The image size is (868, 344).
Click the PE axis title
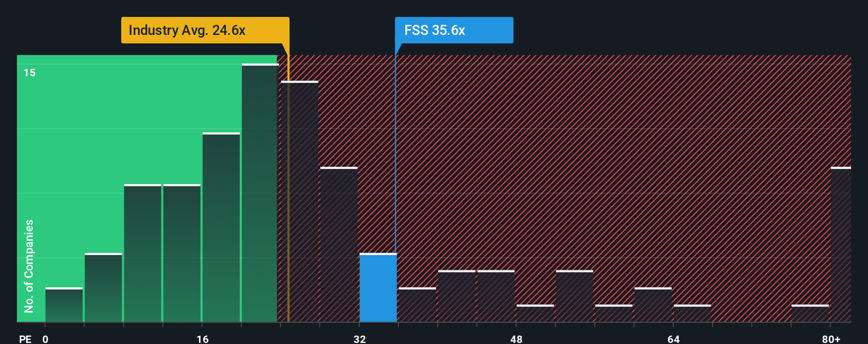25,339
